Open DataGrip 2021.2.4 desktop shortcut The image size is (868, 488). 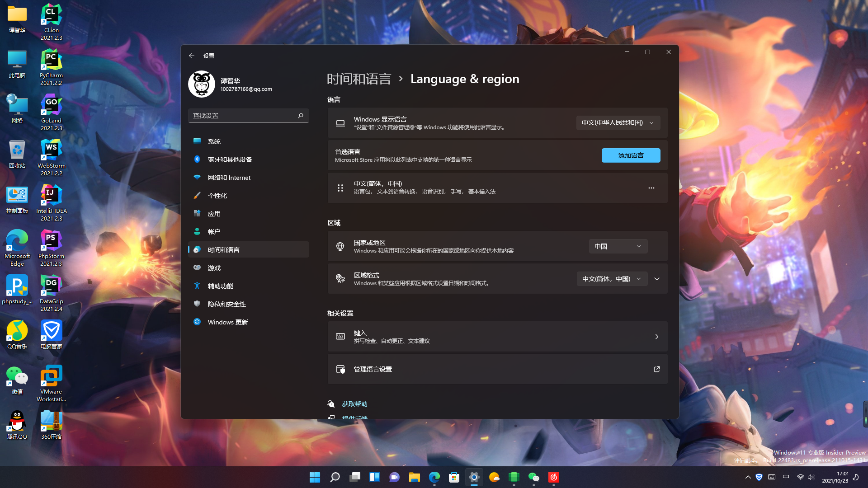pos(51,293)
